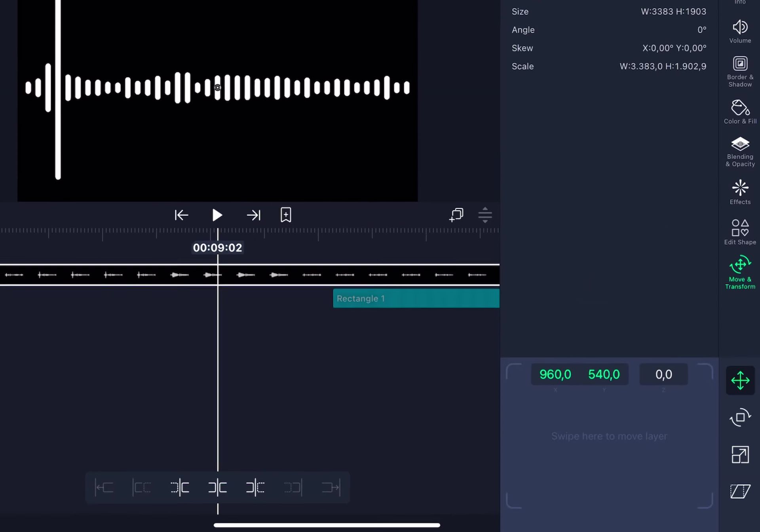Click the 00:09:02 timecode label
The image size is (760, 532).
[217, 248]
